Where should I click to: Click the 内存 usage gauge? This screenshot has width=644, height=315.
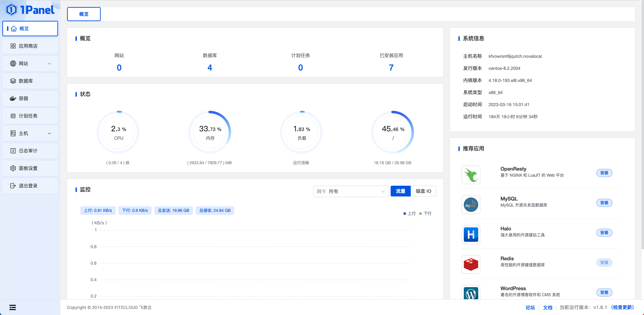pyautogui.click(x=210, y=132)
